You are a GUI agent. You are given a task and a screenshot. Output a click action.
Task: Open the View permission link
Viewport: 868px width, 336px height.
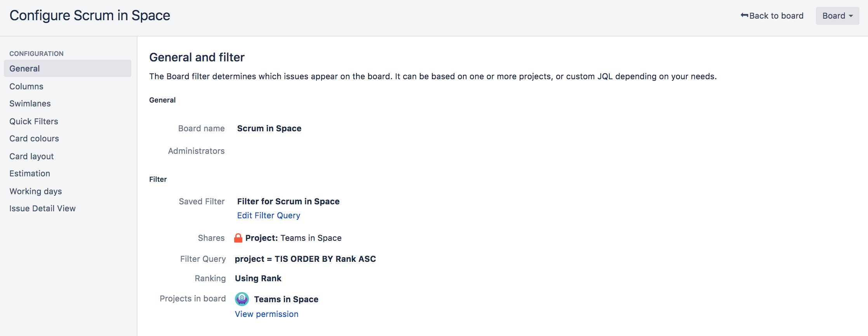[x=266, y=314]
